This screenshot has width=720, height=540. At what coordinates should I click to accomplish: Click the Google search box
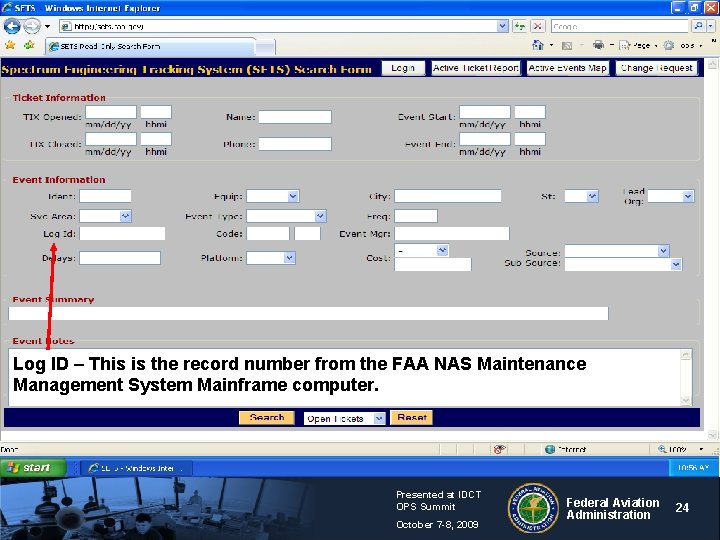tap(620, 26)
